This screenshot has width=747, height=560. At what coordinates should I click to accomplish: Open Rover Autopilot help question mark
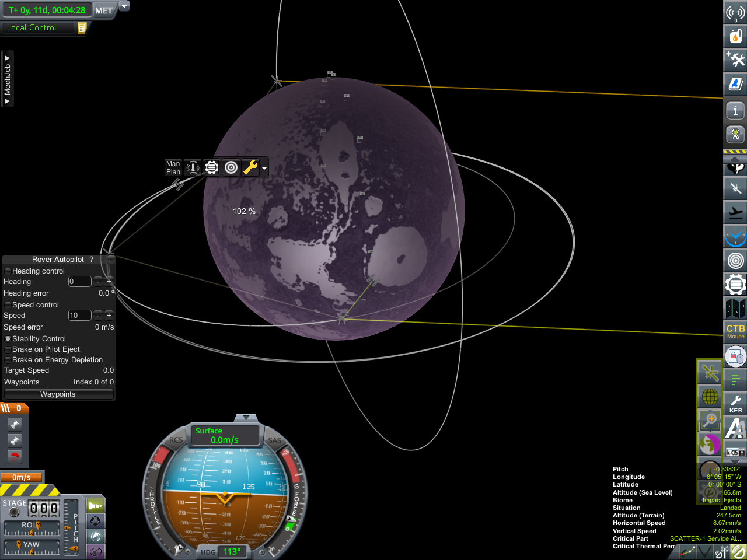pos(91,260)
